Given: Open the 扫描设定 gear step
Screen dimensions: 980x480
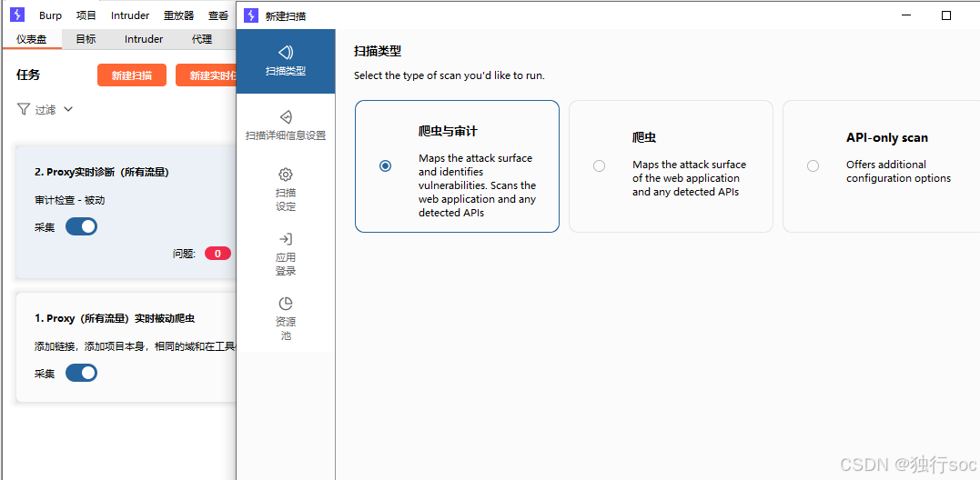Looking at the screenshot, I should tap(286, 189).
